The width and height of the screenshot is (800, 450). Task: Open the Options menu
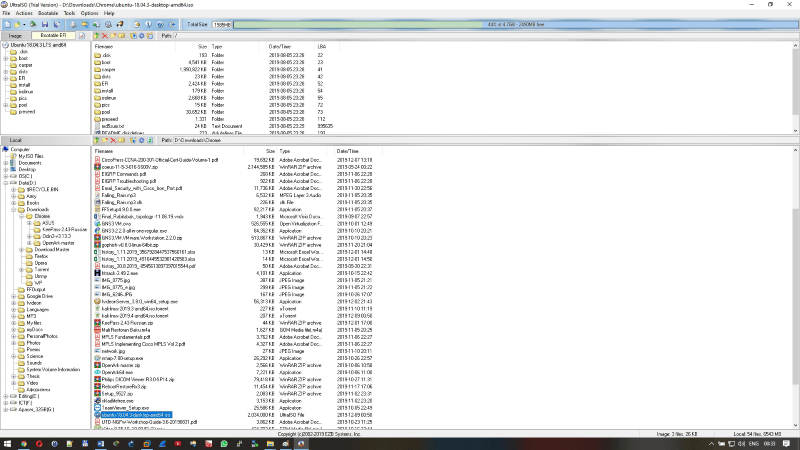89,13
